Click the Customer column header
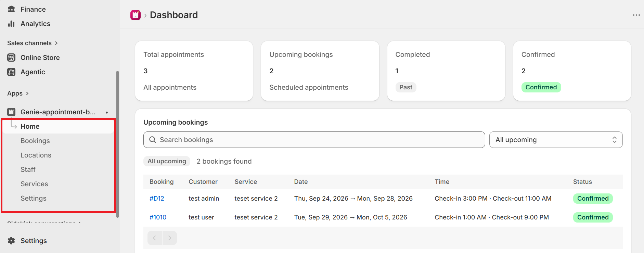Viewport: 644px width, 253px height. tap(203, 182)
